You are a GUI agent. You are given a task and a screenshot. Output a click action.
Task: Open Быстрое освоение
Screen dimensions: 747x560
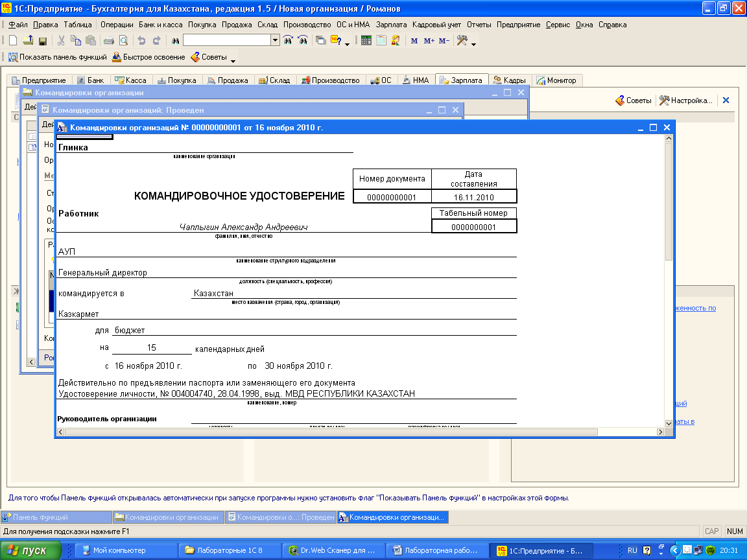tap(148, 57)
